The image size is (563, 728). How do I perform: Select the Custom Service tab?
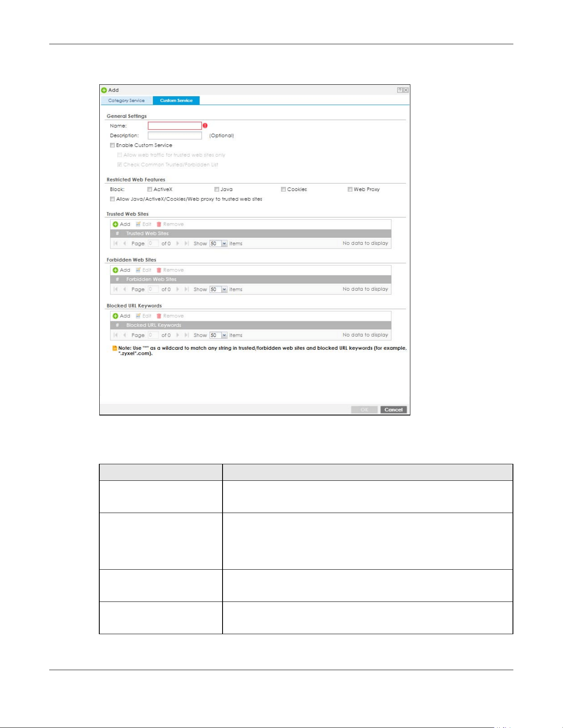[x=176, y=100]
